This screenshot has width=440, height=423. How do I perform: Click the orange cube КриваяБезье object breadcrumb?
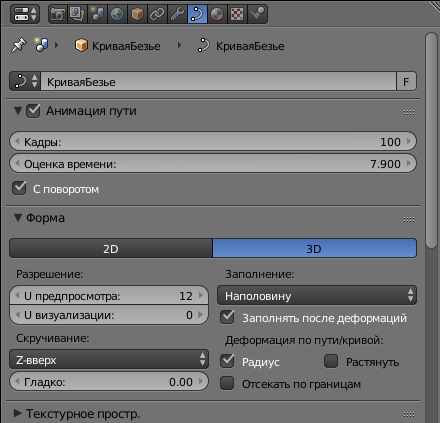click(x=117, y=46)
